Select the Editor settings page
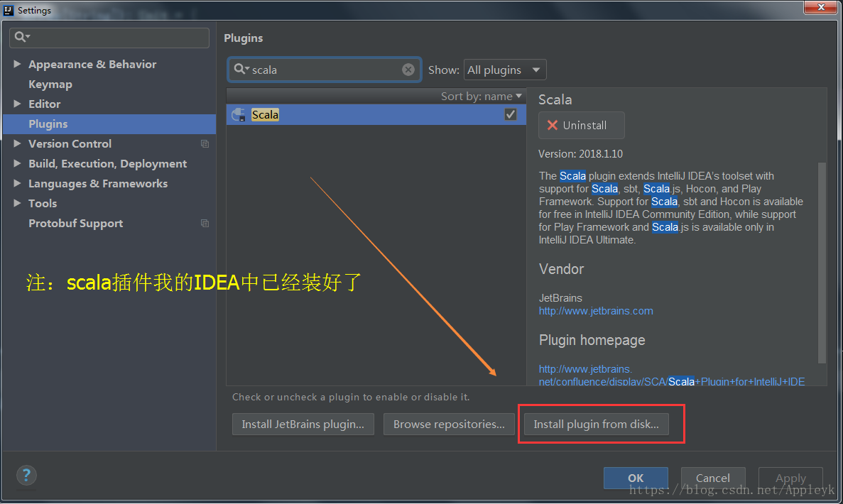The image size is (843, 504). pyautogui.click(x=45, y=104)
